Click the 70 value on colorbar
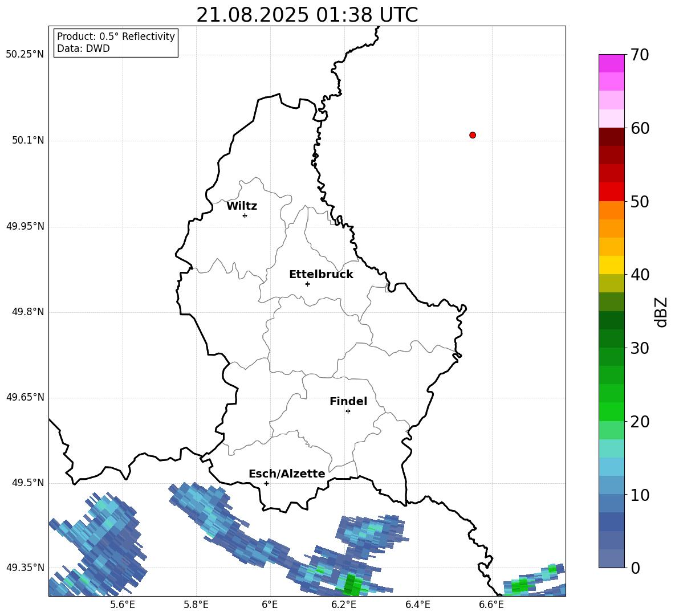The height and width of the screenshot is (616, 675). coord(640,55)
